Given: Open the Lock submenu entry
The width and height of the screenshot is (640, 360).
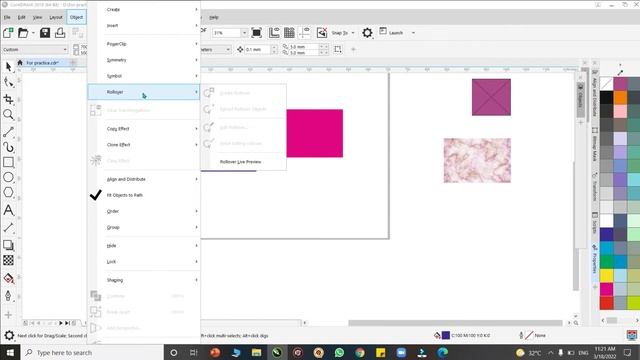Looking at the screenshot, I should pos(144,262).
